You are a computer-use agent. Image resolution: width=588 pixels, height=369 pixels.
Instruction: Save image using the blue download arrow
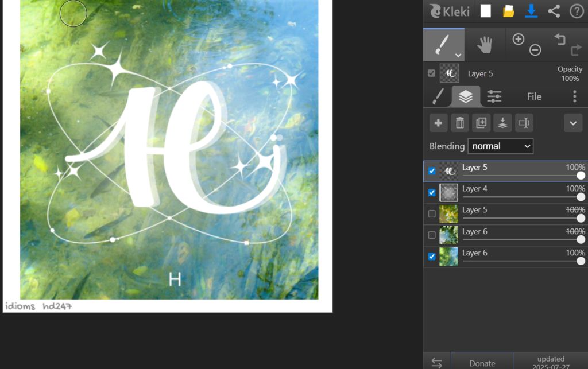coord(531,11)
